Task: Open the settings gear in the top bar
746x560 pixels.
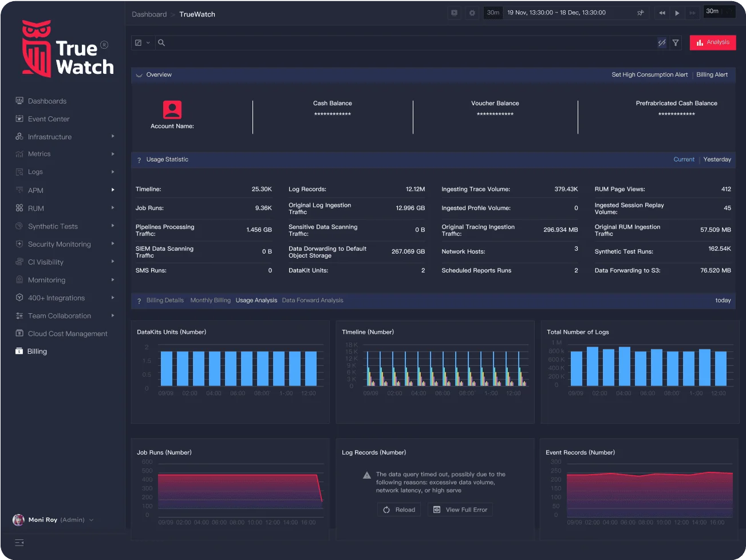Action: [472, 13]
